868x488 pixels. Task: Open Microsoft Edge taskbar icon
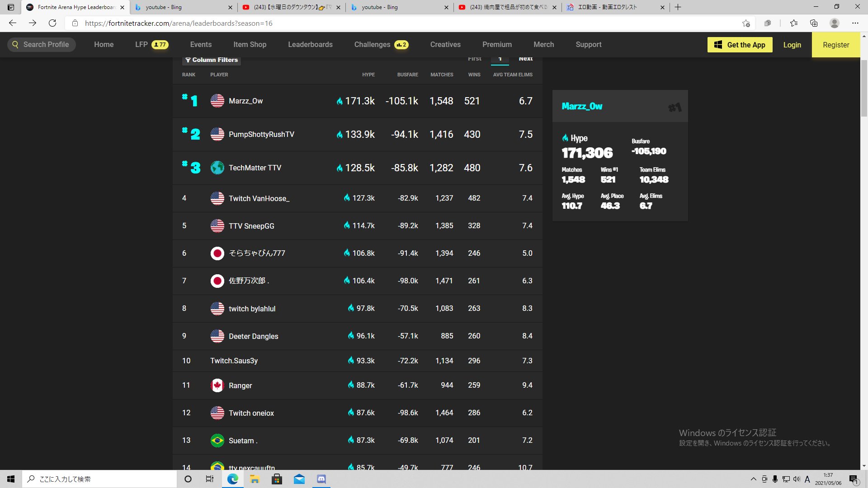(232, 479)
